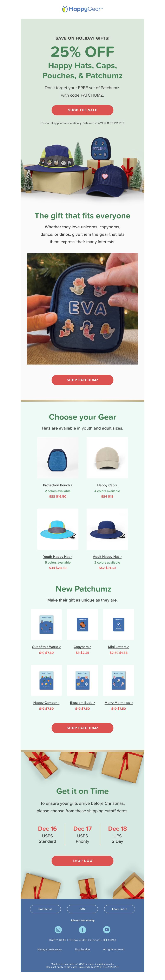The width and height of the screenshot is (165, 980).
Task: Click the Shop the Sale button
Action: click(82, 110)
